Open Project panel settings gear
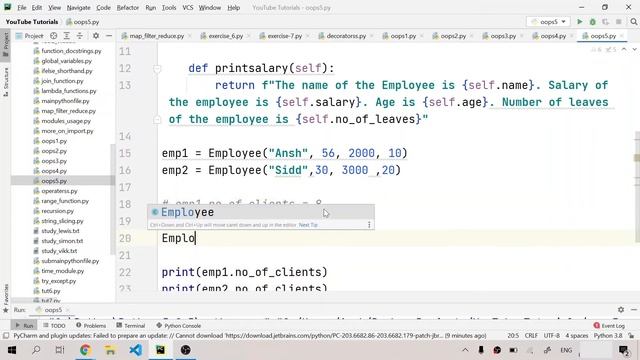The image size is (640, 360). click(x=96, y=36)
